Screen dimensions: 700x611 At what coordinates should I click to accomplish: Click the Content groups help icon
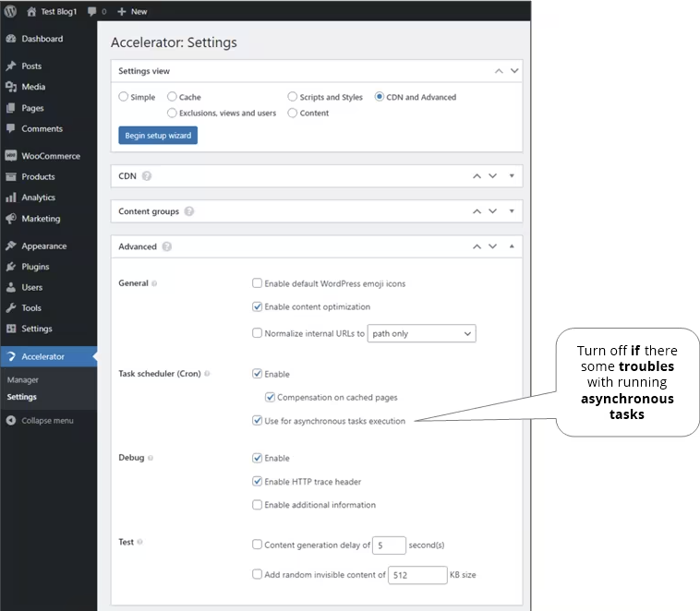189,211
